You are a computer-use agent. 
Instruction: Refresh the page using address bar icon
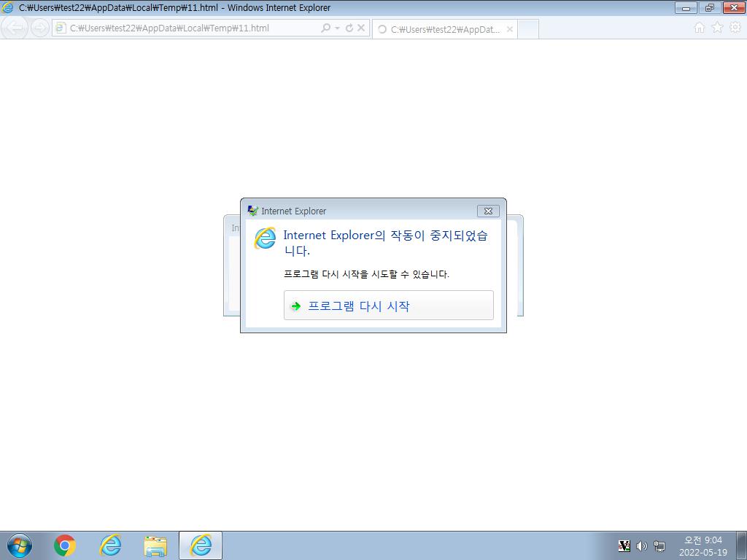(x=349, y=28)
